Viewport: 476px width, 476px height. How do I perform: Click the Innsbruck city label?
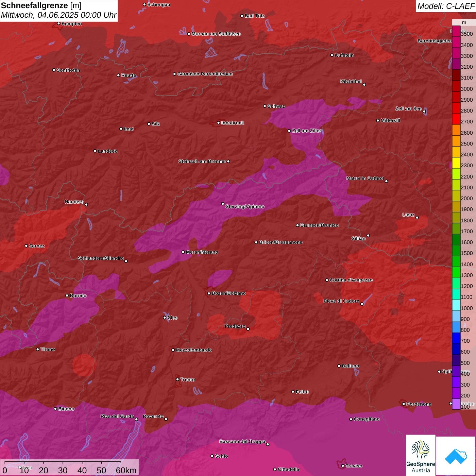click(x=233, y=123)
